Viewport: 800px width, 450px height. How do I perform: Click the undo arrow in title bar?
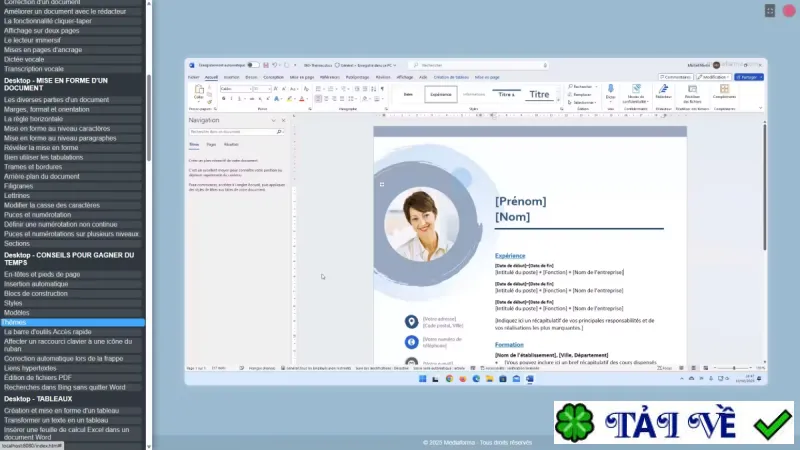click(x=274, y=65)
